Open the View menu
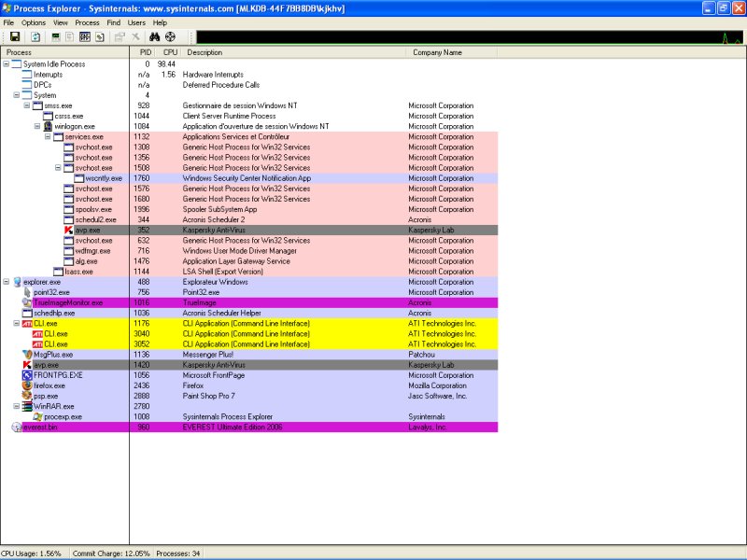747x560 pixels. point(61,22)
